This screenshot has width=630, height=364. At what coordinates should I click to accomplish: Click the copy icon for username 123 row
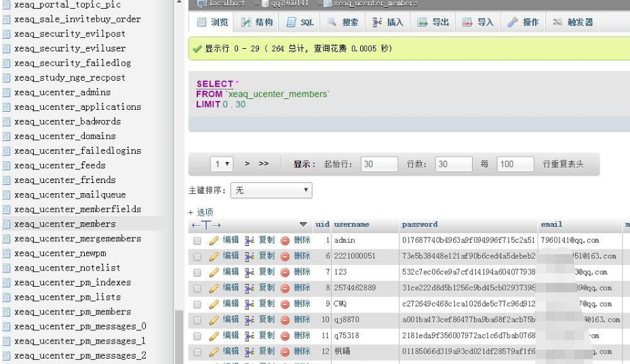pos(249,272)
